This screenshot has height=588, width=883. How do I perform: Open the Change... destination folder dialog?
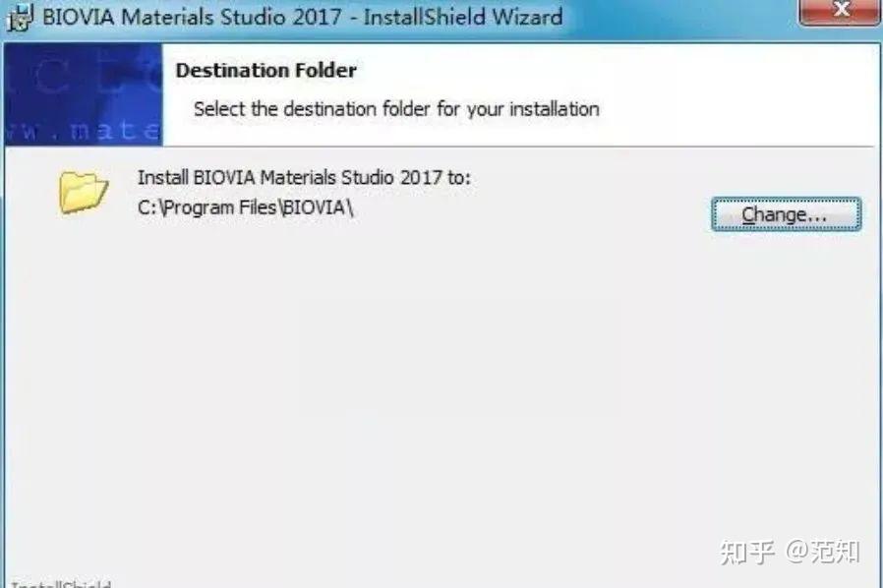[x=786, y=214]
